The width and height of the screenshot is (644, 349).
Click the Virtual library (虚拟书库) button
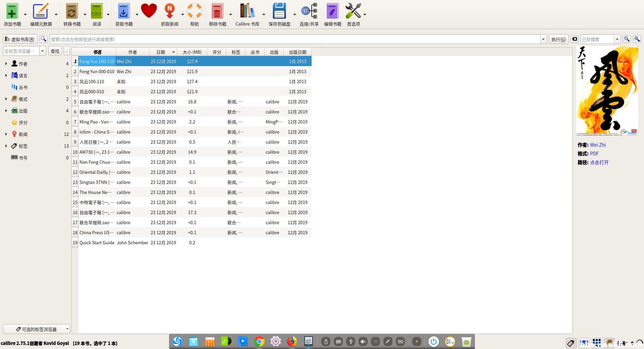(x=20, y=39)
